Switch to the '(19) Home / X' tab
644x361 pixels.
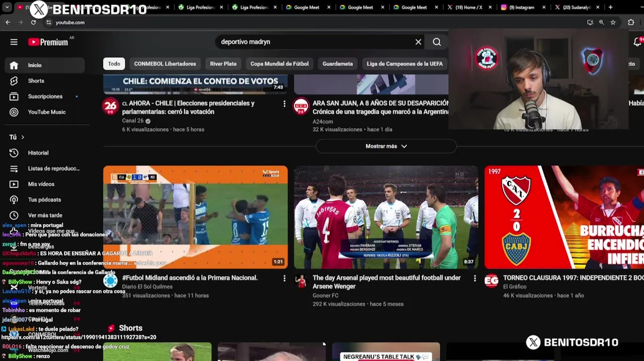(469, 8)
